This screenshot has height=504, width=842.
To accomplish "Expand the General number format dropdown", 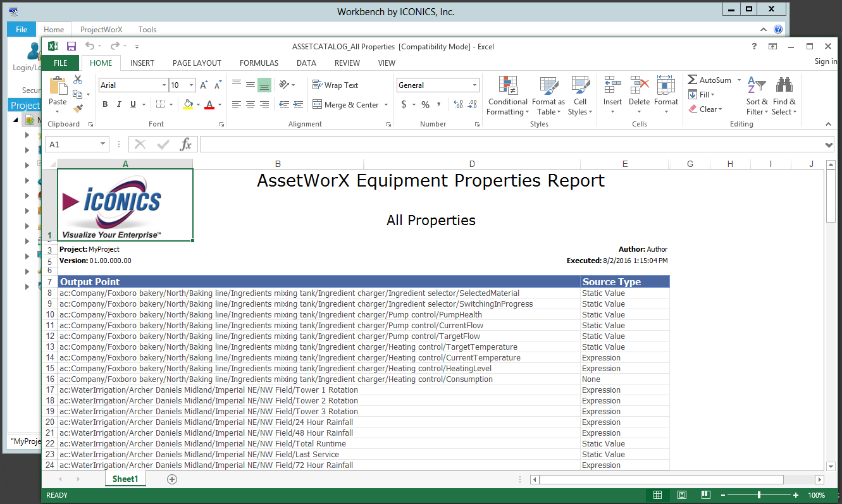I will tap(475, 85).
